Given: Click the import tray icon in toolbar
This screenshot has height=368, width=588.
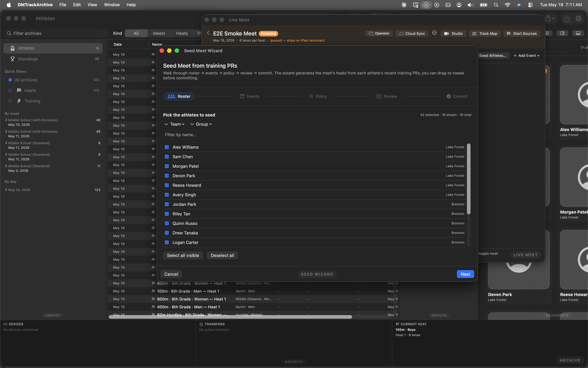Looking at the screenshot, I should pyautogui.click(x=567, y=19).
